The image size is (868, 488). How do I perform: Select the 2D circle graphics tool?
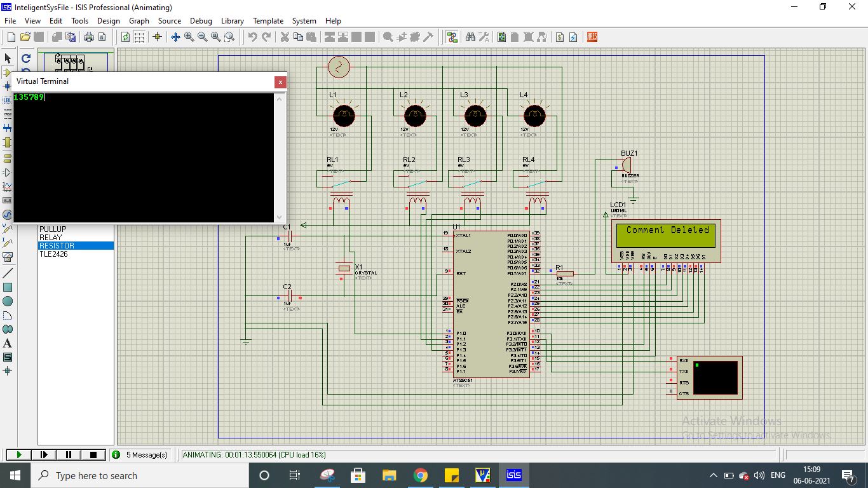8,301
